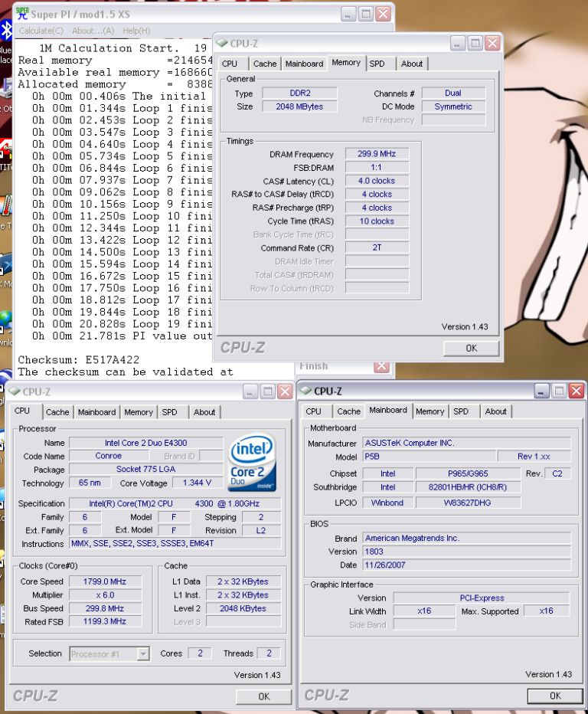Image resolution: width=588 pixels, height=714 pixels.
Task: Click OK in the memory CPU-Z window
Action: (x=471, y=349)
